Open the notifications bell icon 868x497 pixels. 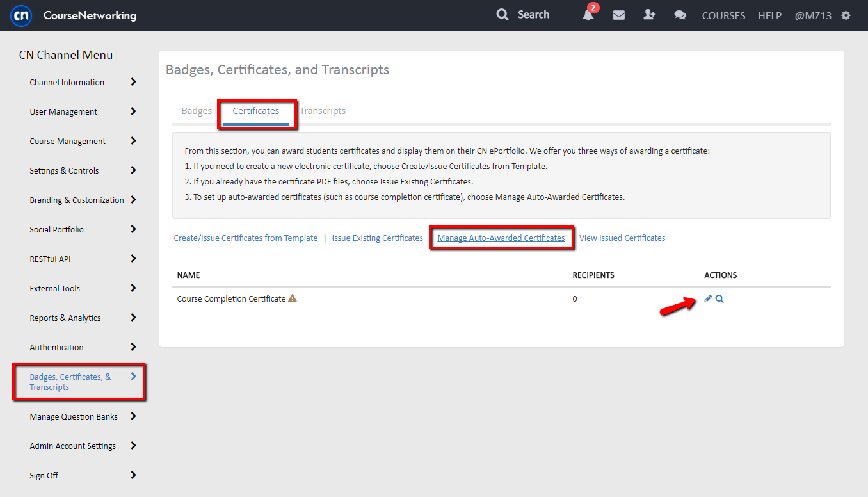(588, 15)
